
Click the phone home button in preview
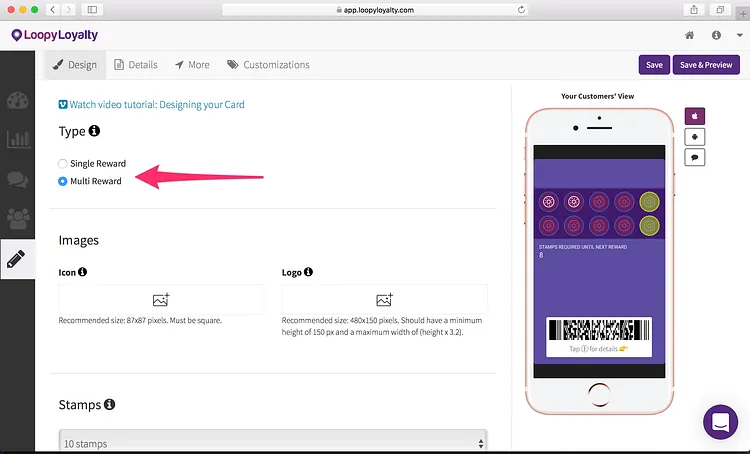(x=599, y=394)
